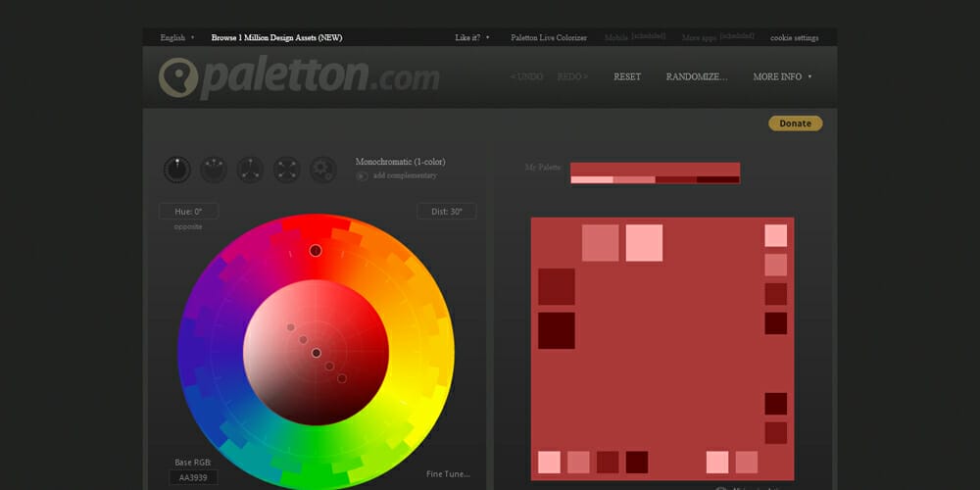Viewport: 980px width, 490px height.
Task: Select the Monochromatic color scheme icon
Action: click(176, 170)
